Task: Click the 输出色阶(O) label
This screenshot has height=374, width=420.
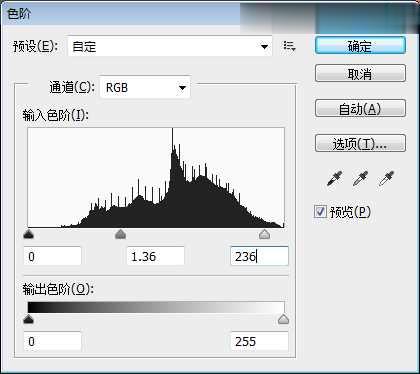Action: tap(58, 289)
